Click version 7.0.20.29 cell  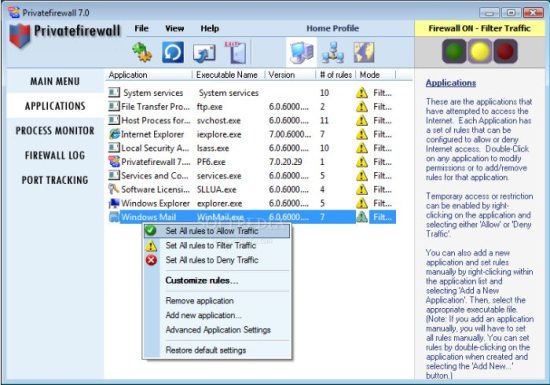click(x=286, y=162)
